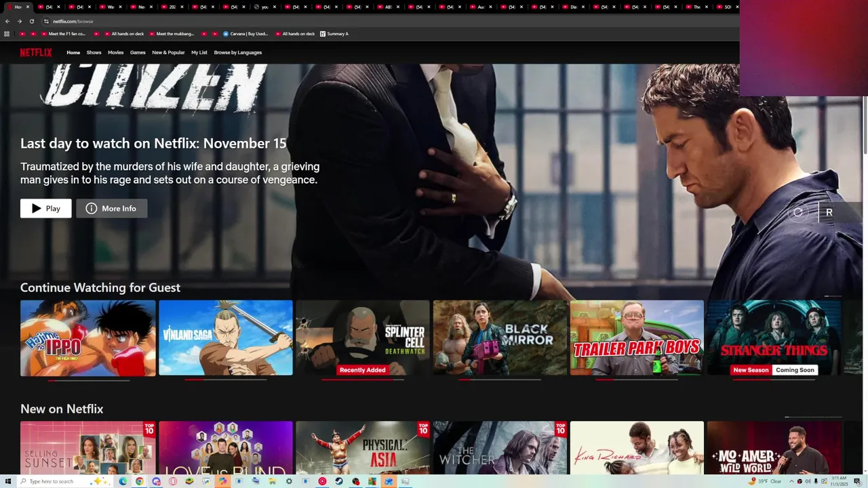Close the active Home tab
Screen dimensions: 868x488
28,7
